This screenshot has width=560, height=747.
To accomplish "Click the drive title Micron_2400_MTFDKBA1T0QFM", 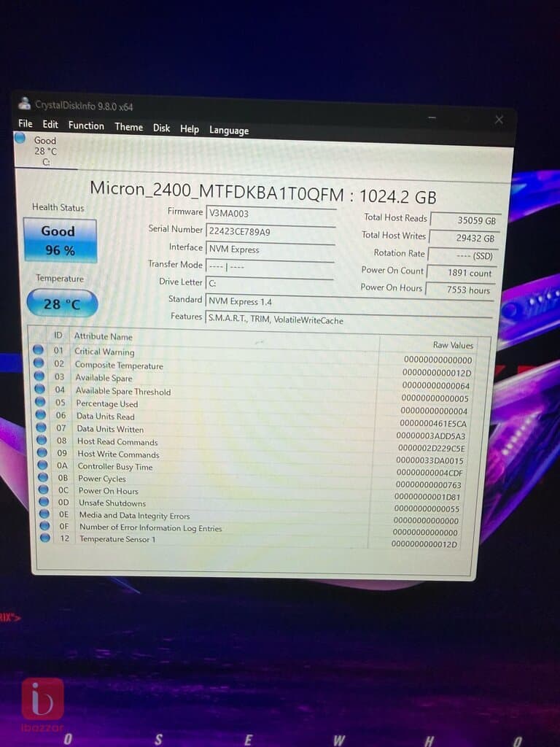I will click(217, 190).
